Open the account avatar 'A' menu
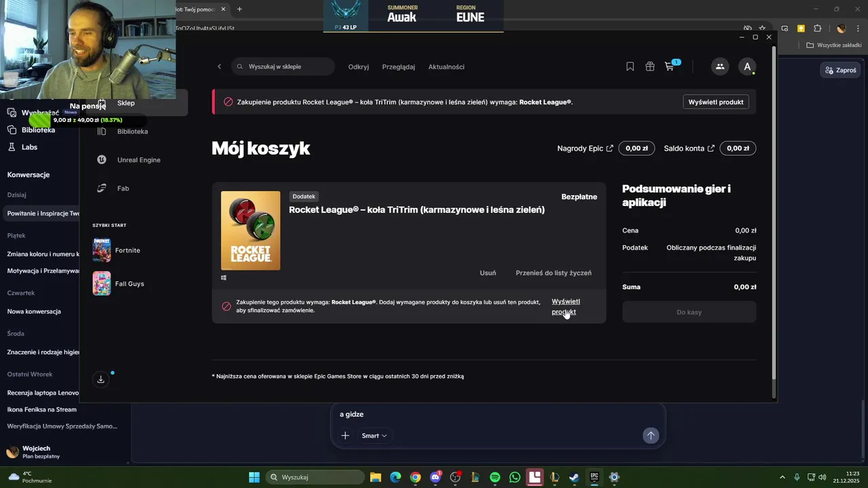Viewport: 868px width, 488px height. pyautogui.click(x=747, y=66)
